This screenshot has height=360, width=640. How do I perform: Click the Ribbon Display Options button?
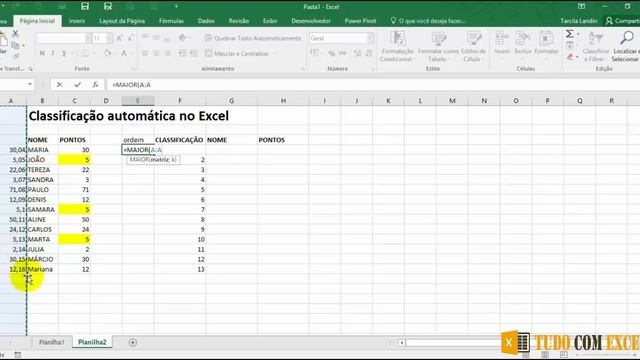click(581, 6)
